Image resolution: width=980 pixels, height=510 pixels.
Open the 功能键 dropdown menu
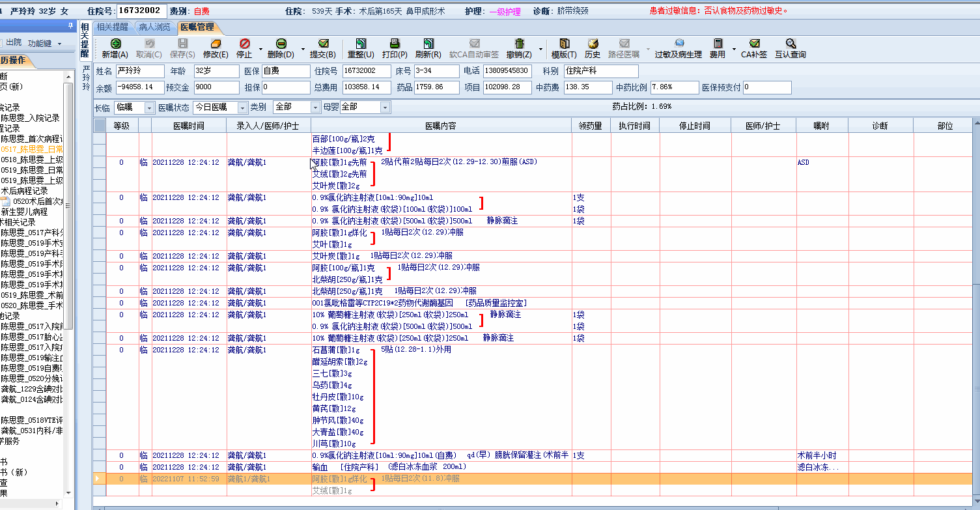tap(45, 43)
